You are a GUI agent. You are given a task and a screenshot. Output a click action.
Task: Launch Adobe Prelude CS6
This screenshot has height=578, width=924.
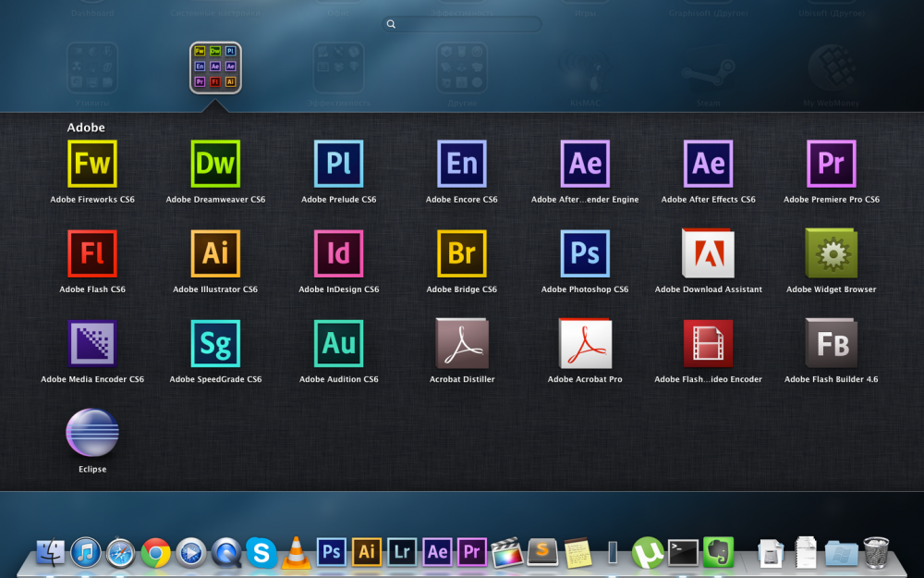click(338, 164)
